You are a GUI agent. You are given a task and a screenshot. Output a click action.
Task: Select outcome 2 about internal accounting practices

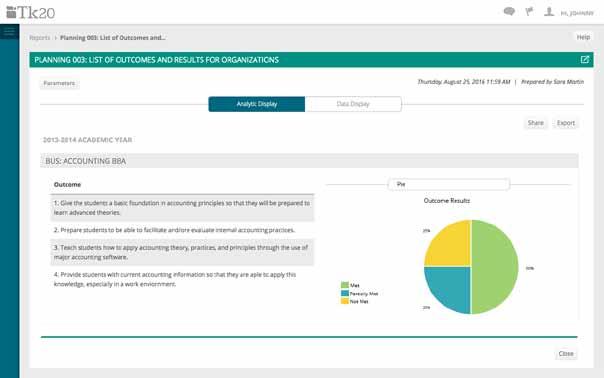click(x=182, y=230)
